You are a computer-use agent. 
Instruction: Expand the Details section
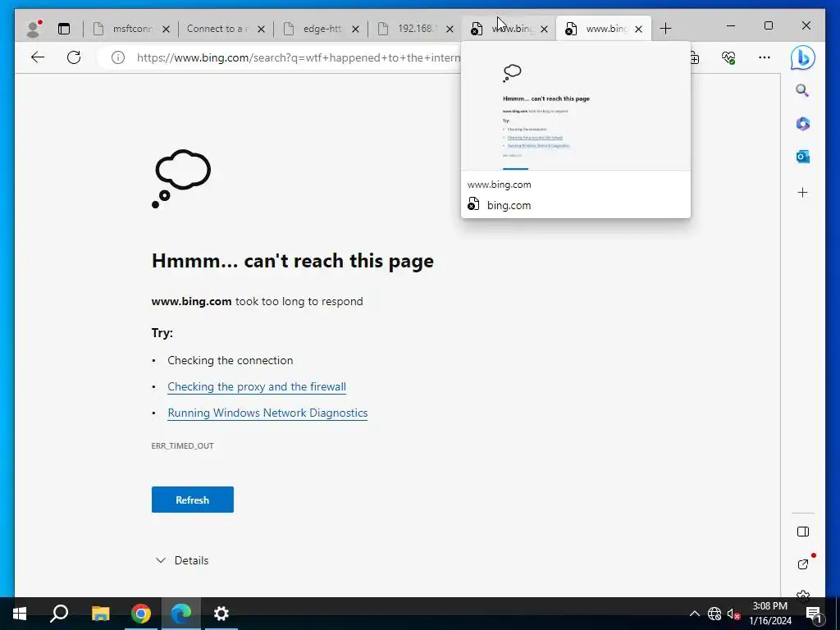(x=181, y=560)
